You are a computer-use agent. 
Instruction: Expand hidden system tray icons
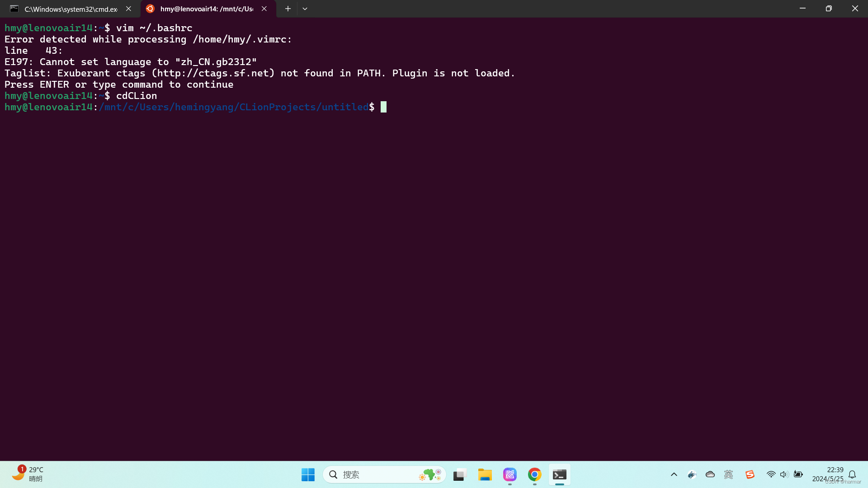point(674,474)
